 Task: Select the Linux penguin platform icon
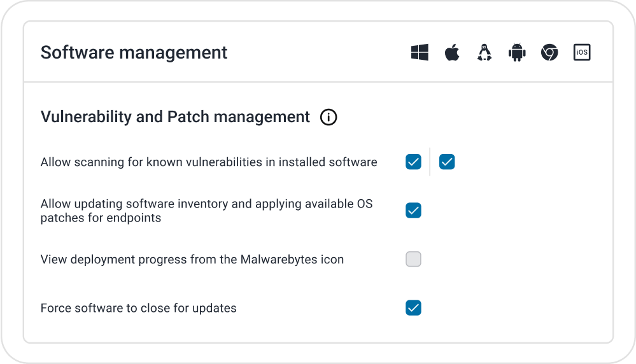point(484,52)
